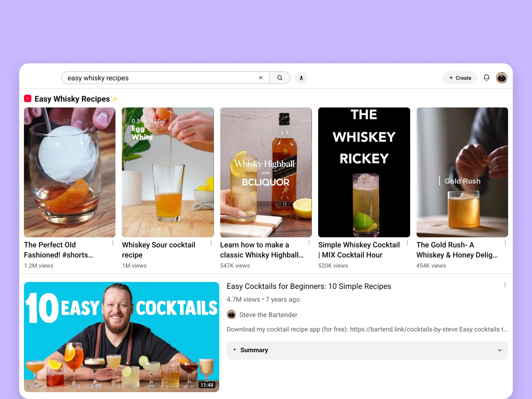This screenshot has height=399, width=532.
Task: Open more options for Whiskey Sour cocktail recipe
Action: point(211,243)
